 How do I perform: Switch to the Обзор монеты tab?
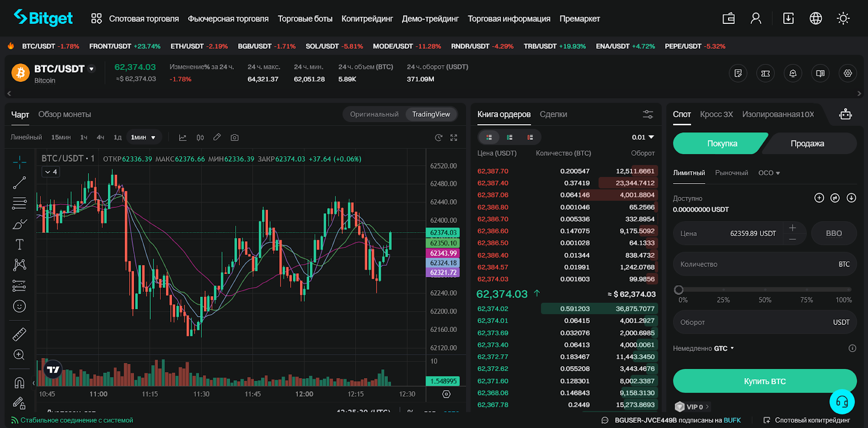(65, 114)
